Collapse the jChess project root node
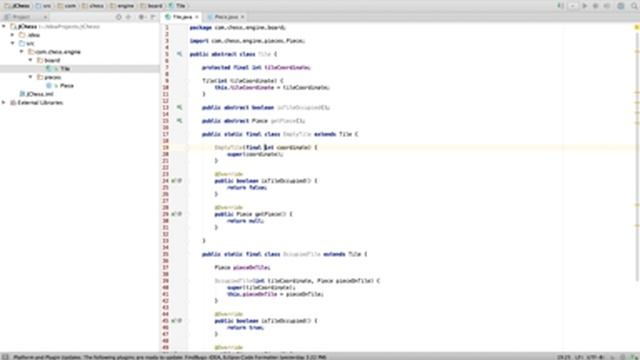The image size is (640, 360). coord(4,27)
